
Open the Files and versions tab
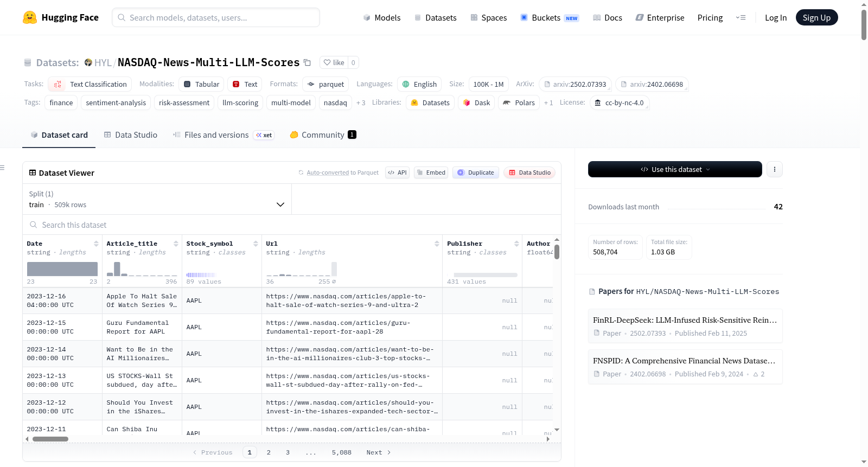click(224, 135)
